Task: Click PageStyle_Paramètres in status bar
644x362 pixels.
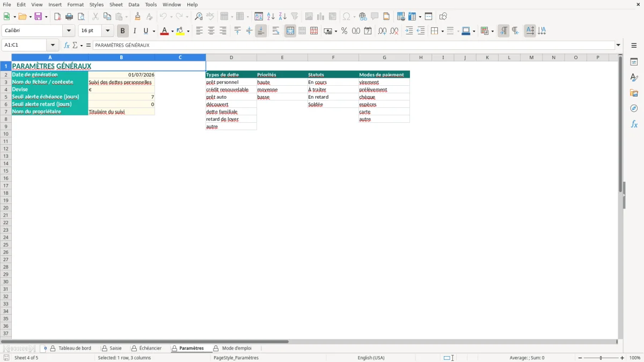Action: (236, 358)
